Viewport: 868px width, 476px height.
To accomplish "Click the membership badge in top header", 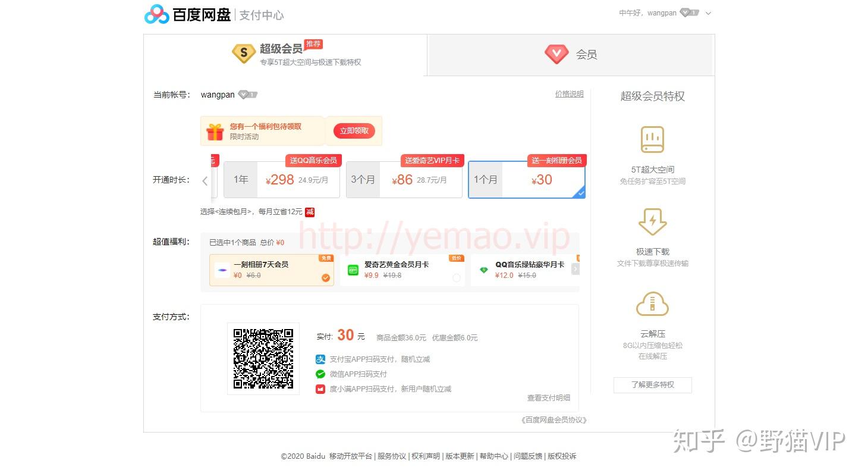I will tap(689, 12).
